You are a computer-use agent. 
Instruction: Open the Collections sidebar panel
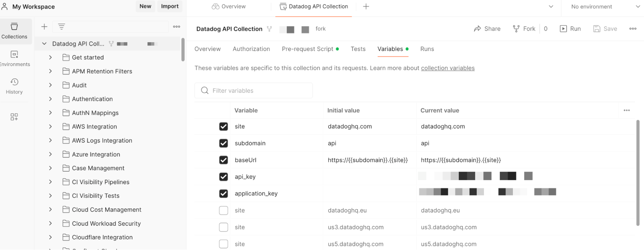[14, 31]
